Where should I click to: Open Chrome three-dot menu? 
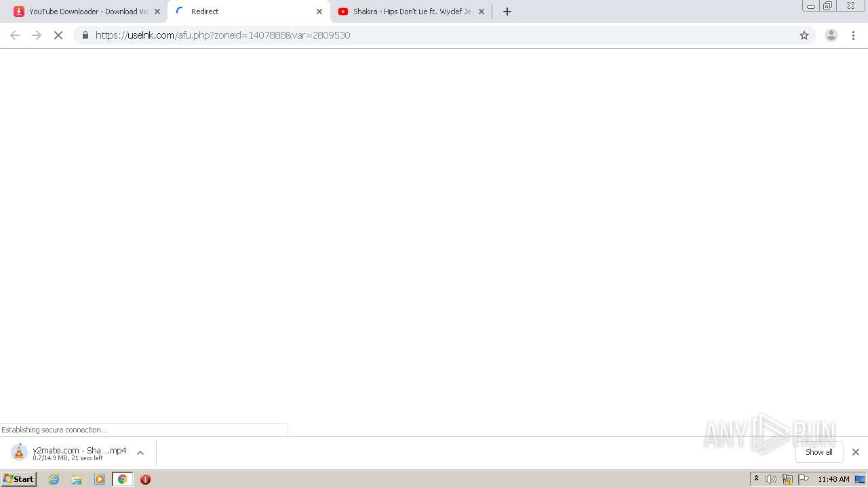853,35
